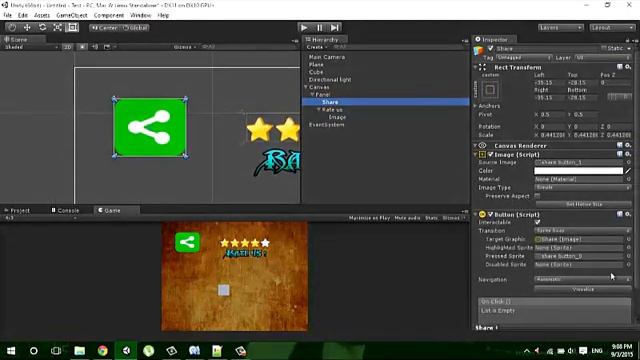640x360 pixels.
Task: Switch to the Project tab
Action: coord(17,210)
